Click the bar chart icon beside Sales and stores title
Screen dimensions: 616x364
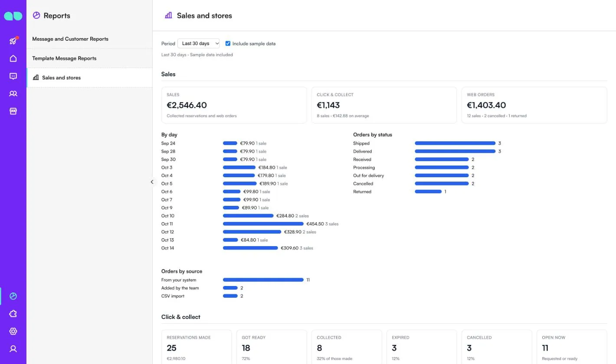click(168, 16)
